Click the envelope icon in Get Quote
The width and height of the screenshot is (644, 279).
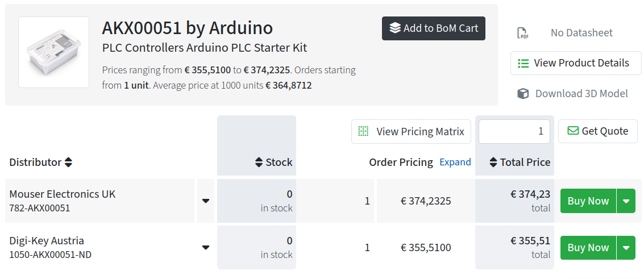(573, 131)
